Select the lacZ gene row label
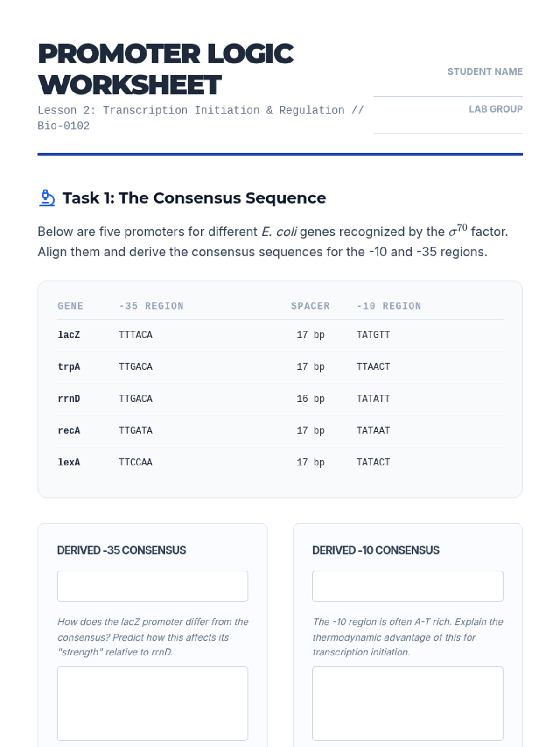Image resolution: width=560 pixels, height=747 pixels. pyautogui.click(x=69, y=335)
